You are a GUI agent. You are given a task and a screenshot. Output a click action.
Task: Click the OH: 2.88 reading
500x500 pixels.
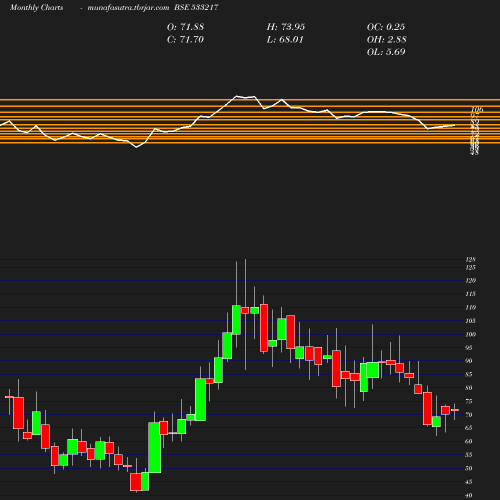coord(387,39)
